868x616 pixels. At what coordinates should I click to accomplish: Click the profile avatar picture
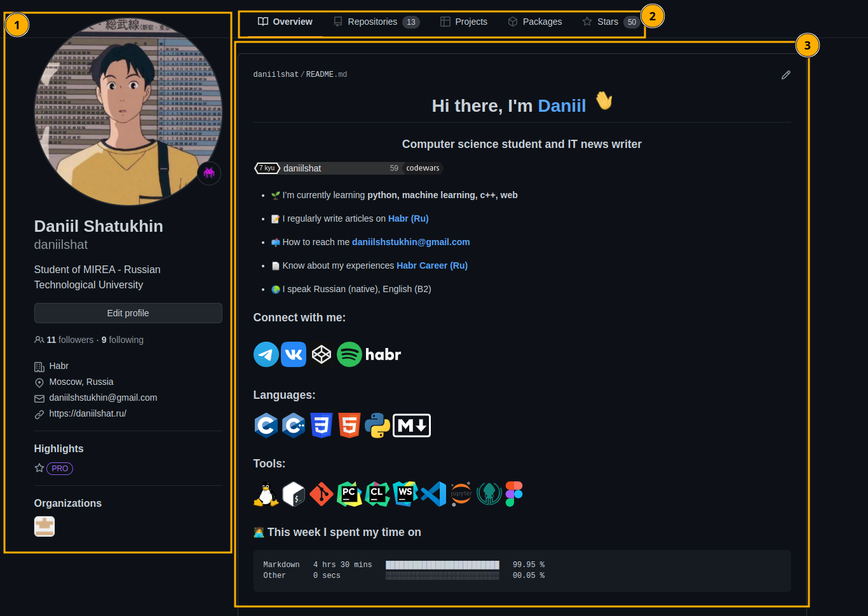tap(128, 112)
